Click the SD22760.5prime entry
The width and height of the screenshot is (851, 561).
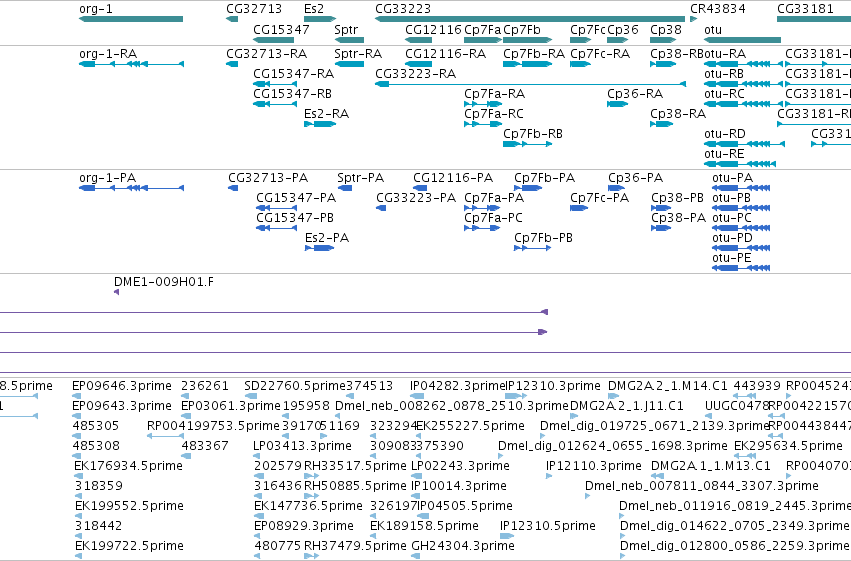(x=295, y=386)
